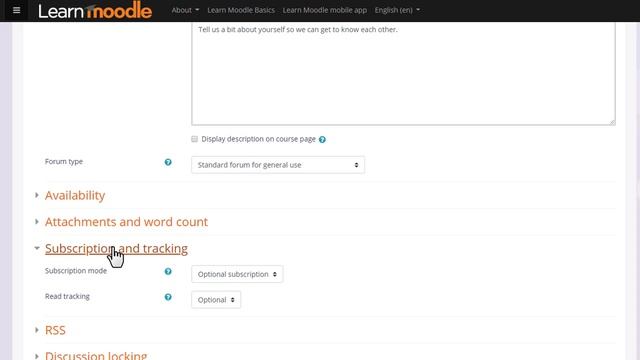The height and width of the screenshot is (360, 640).
Task: Click the Subscription and tracking heading
Action: pos(116,249)
